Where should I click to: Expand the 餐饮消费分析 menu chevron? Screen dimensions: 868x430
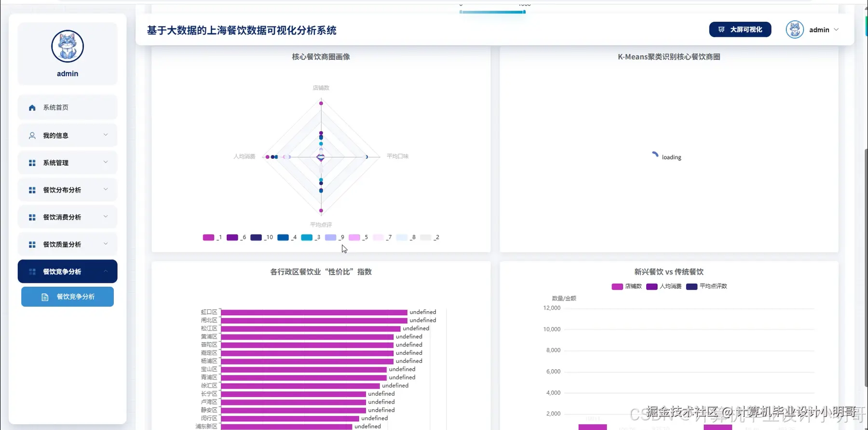click(x=106, y=216)
